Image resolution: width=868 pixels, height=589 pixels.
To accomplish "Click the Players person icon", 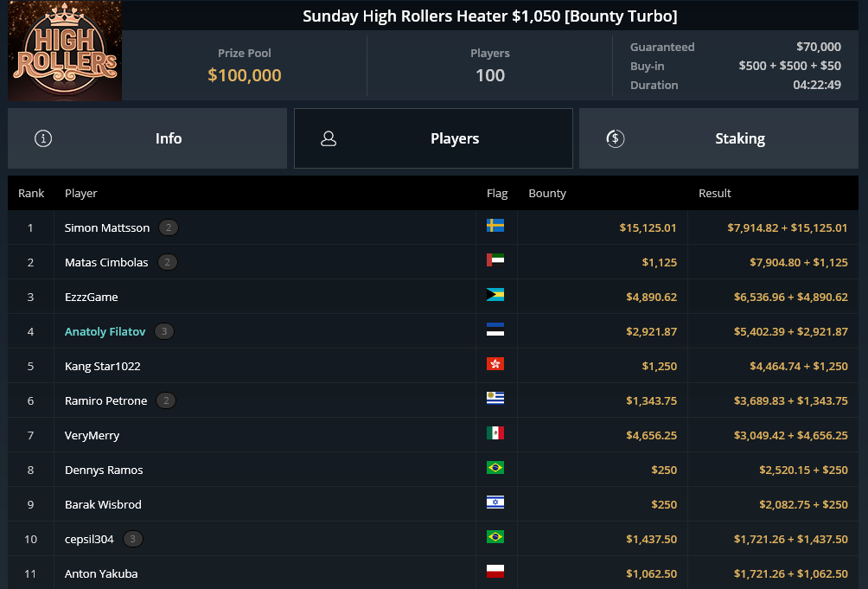I will coord(329,138).
